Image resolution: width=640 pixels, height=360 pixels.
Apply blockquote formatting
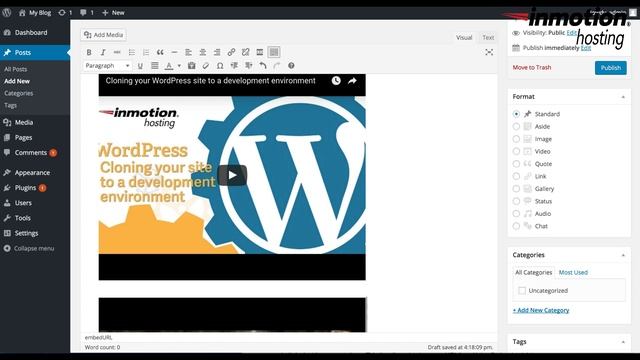pos(160,52)
